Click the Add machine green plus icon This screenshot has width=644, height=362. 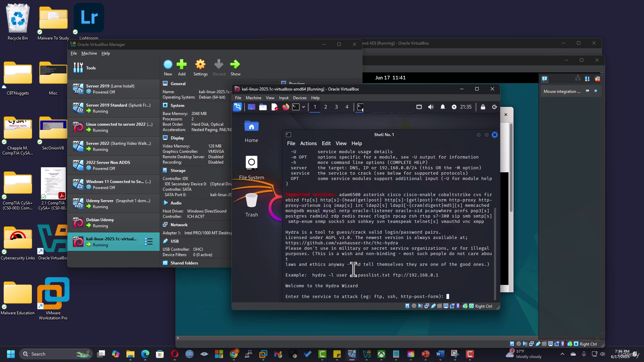coord(181,64)
